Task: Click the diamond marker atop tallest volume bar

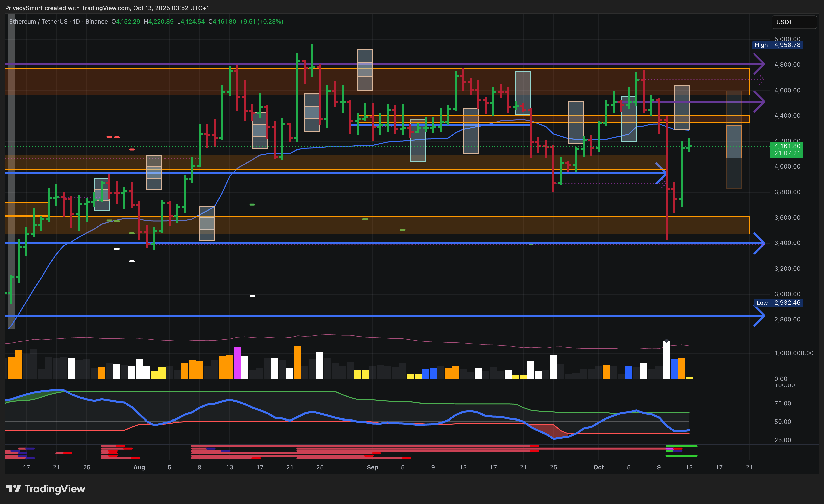Action: click(x=666, y=341)
